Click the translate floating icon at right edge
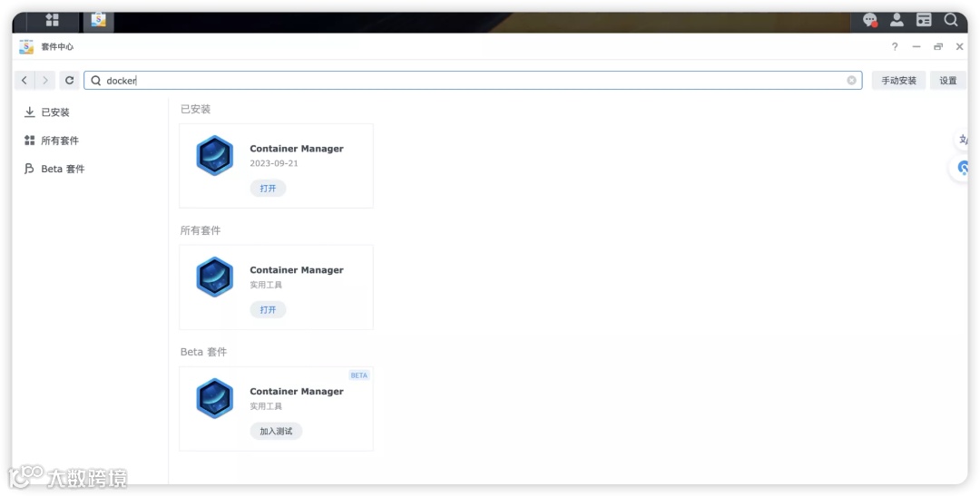 (x=963, y=140)
